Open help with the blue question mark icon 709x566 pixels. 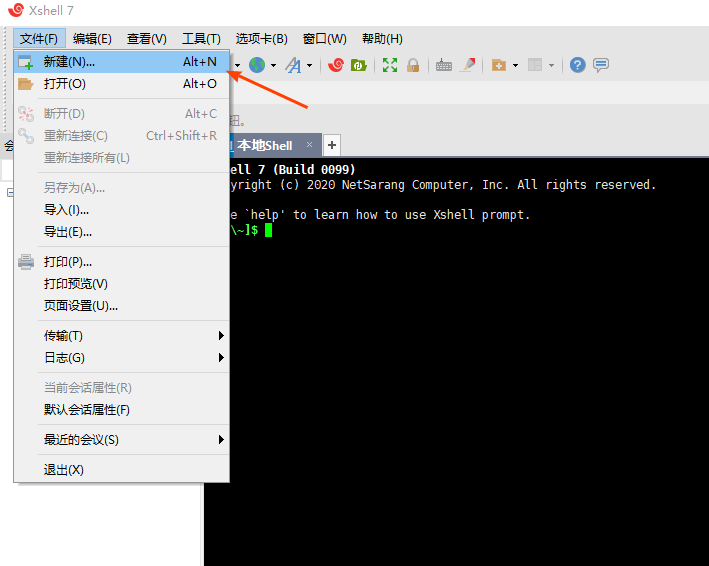click(x=577, y=65)
